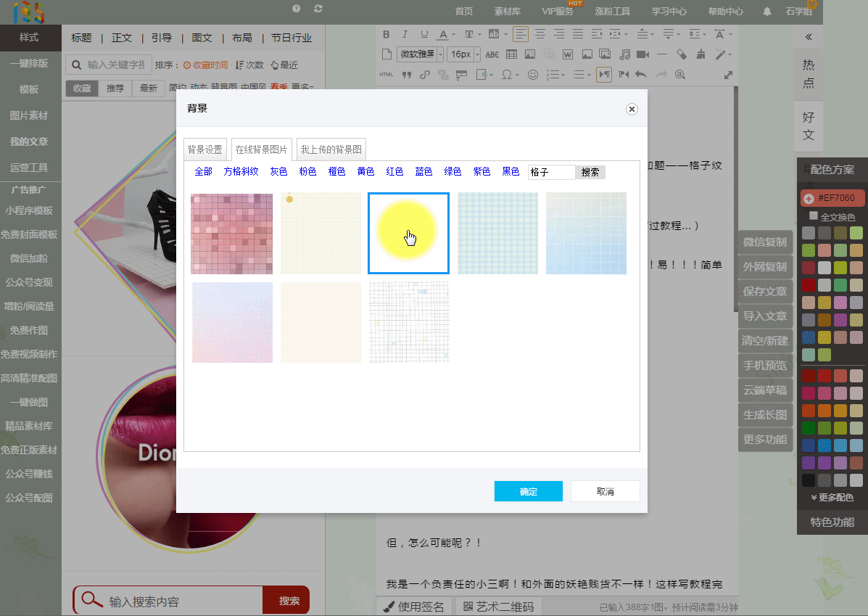Screen dimensions: 868x616
Task: Switch to the 我上传的背景图 tab
Action: pos(331,149)
